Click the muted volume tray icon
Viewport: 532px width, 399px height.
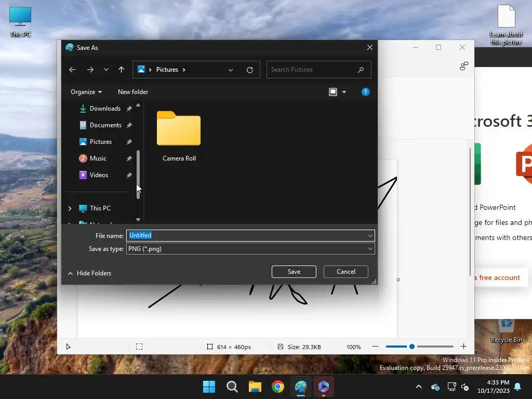pos(465,387)
